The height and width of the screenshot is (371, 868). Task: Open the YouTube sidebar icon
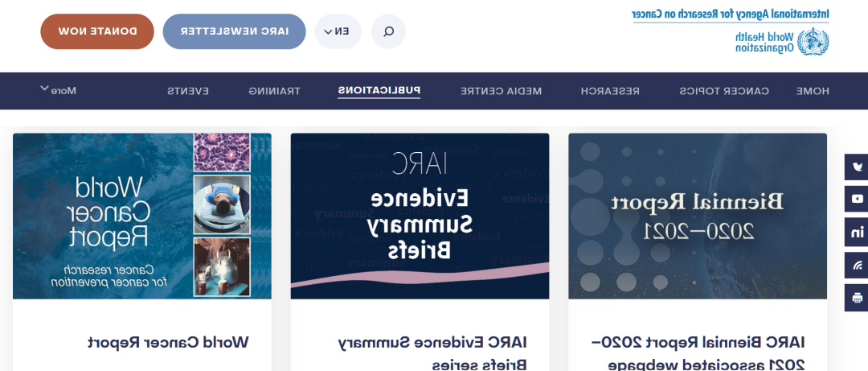tap(857, 199)
